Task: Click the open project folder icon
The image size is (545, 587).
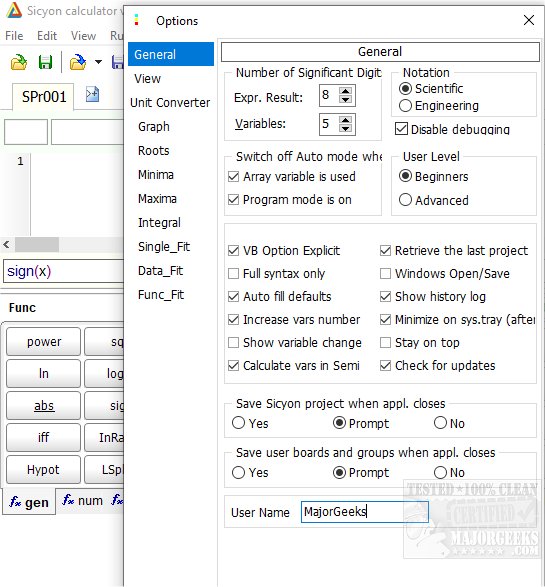Action: click(18, 62)
